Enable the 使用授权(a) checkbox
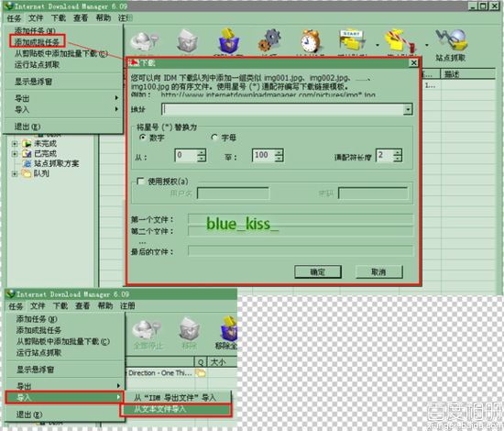504x431 pixels. [140, 181]
